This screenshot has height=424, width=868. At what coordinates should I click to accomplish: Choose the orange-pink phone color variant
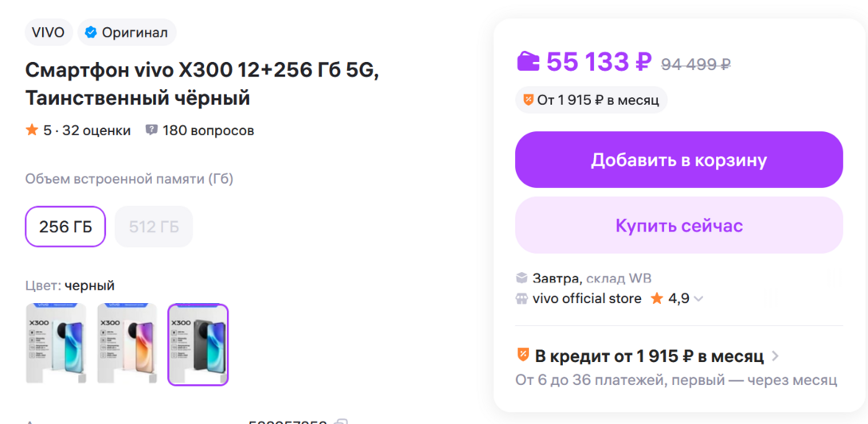(x=127, y=344)
